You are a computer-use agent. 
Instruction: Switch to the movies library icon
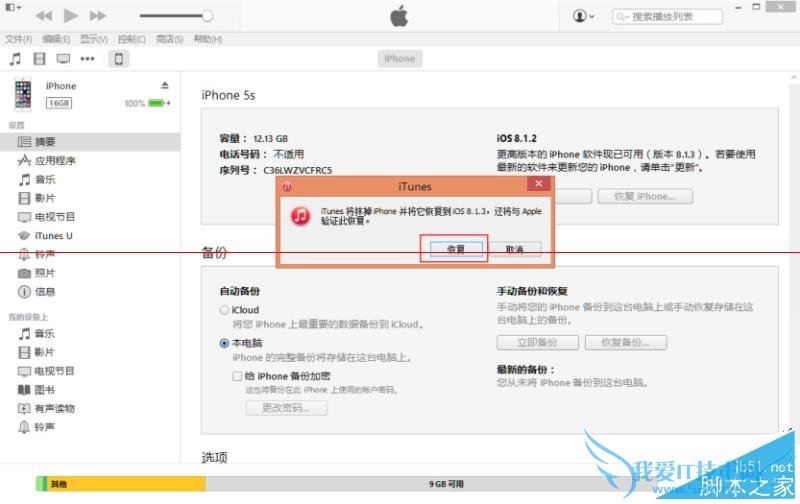coord(39,59)
